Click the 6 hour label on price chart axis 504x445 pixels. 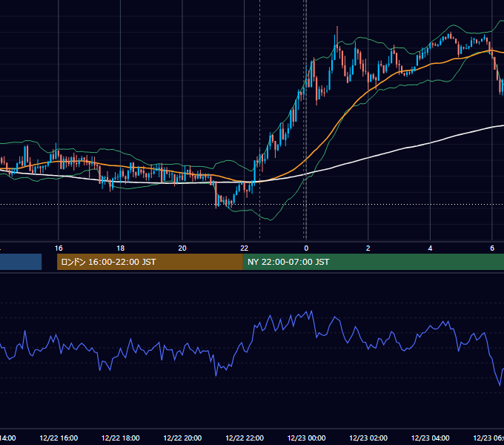(x=492, y=248)
